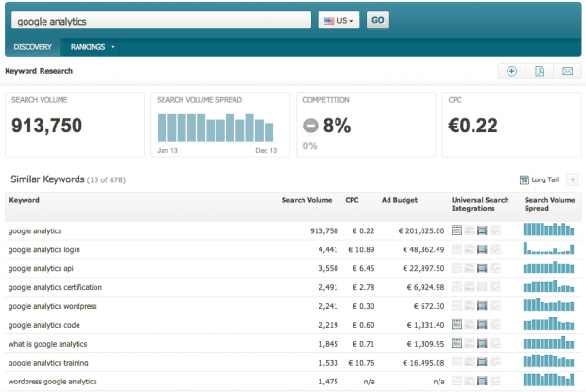The width and height of the screenshot is (586, 392).
Task: Open the US country dropdown arrow
Action: [x=351, y=22]
